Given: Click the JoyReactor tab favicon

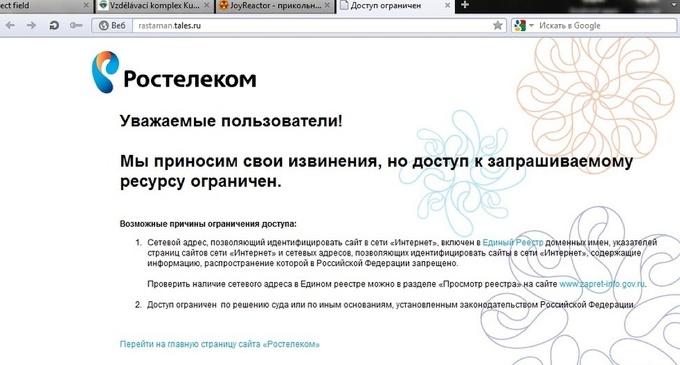Looking at the screenshot, I should coord(223,5).
